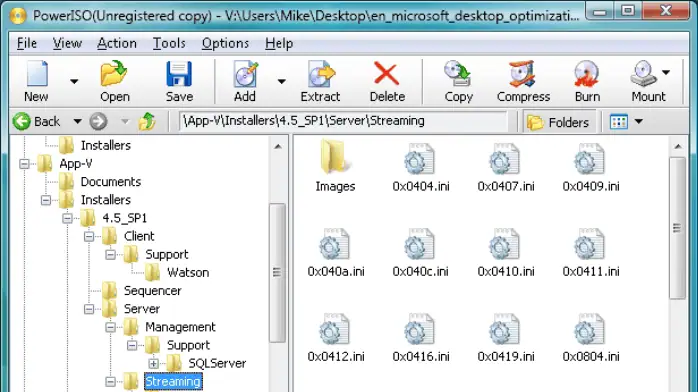Select the Images folder icon

(x=335, y=166)
